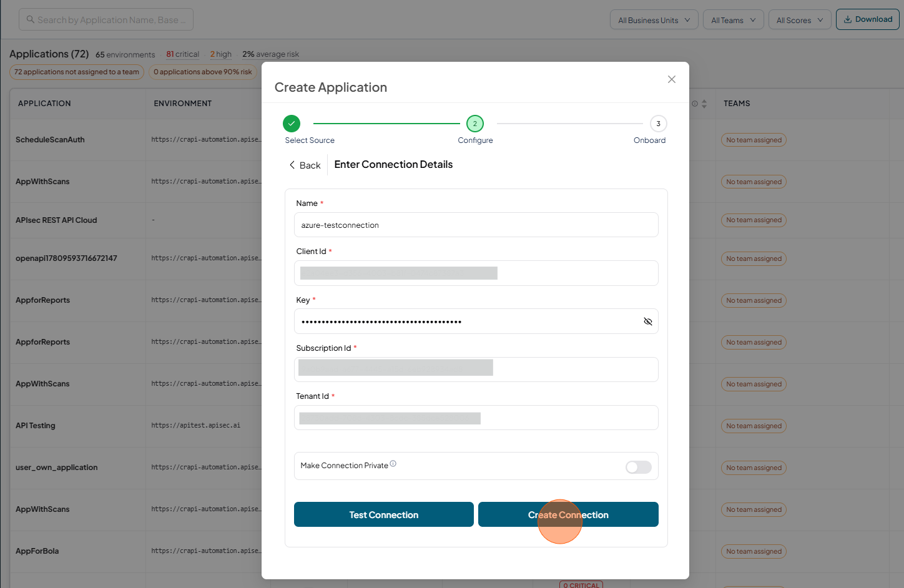Click the column sort arrows icon
This screenshot has height=588, width=904.
[x=704, y=104]
